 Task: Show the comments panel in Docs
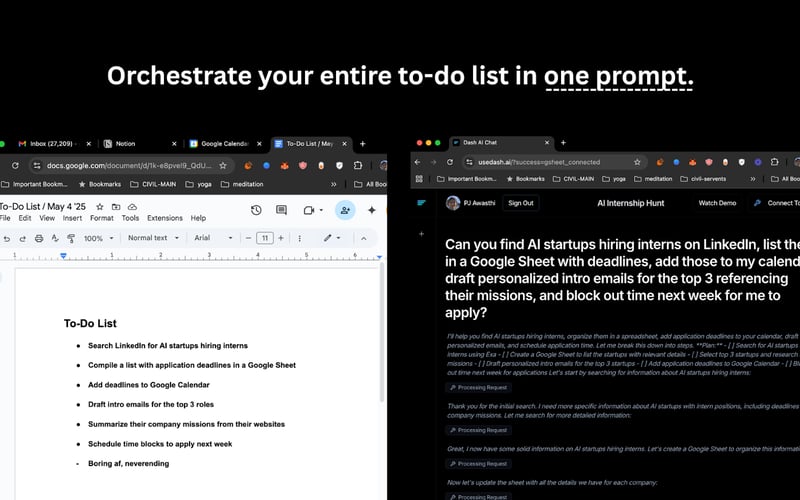point(281,210)
